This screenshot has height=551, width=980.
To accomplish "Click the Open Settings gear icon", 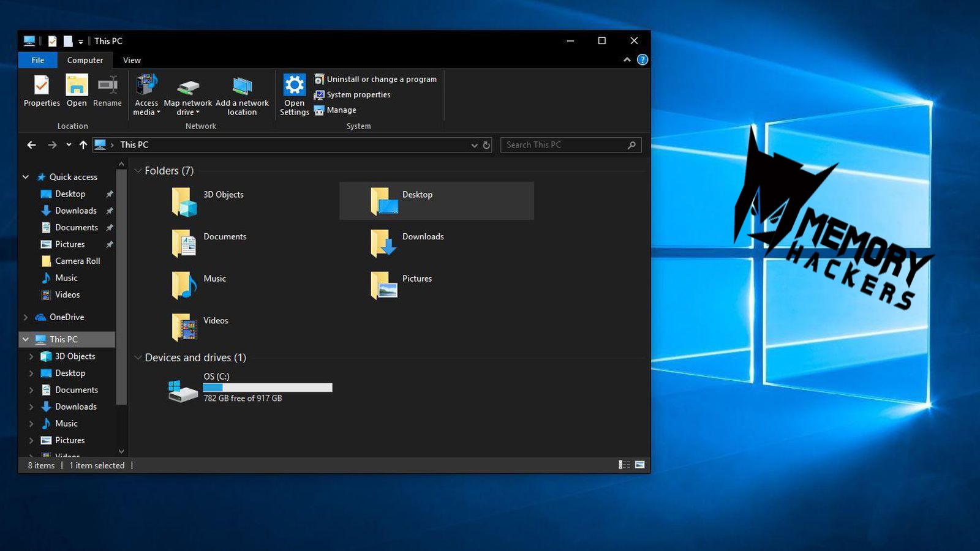I will tap(294, 85).
